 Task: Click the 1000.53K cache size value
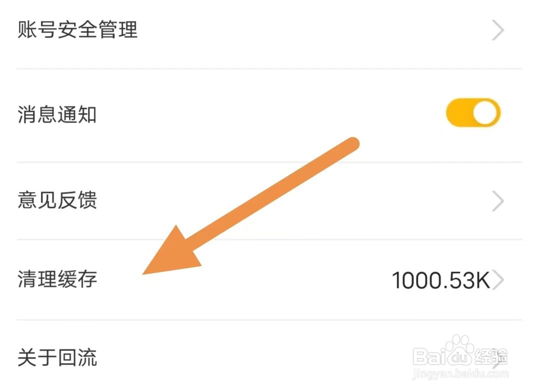click(440, 280)
